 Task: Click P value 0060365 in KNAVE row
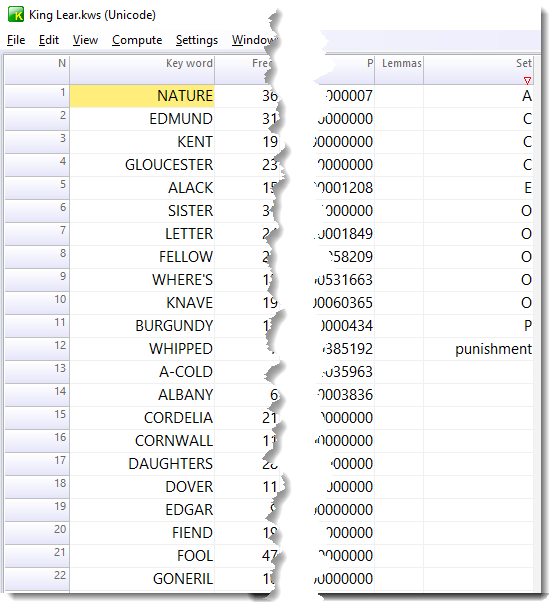(x=345, y=303)
